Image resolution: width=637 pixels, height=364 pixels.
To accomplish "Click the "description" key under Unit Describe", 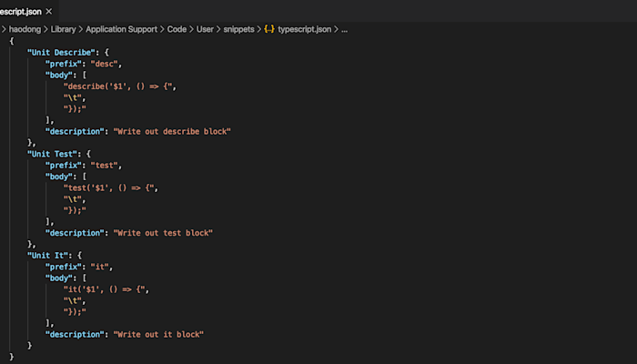I will [75, 131].
